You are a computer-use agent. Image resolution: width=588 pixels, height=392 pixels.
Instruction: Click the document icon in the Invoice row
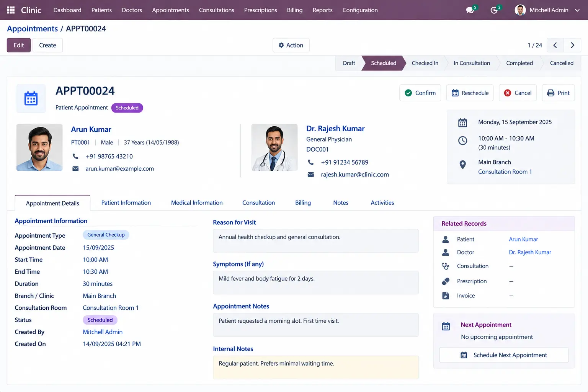coord(446,296)
